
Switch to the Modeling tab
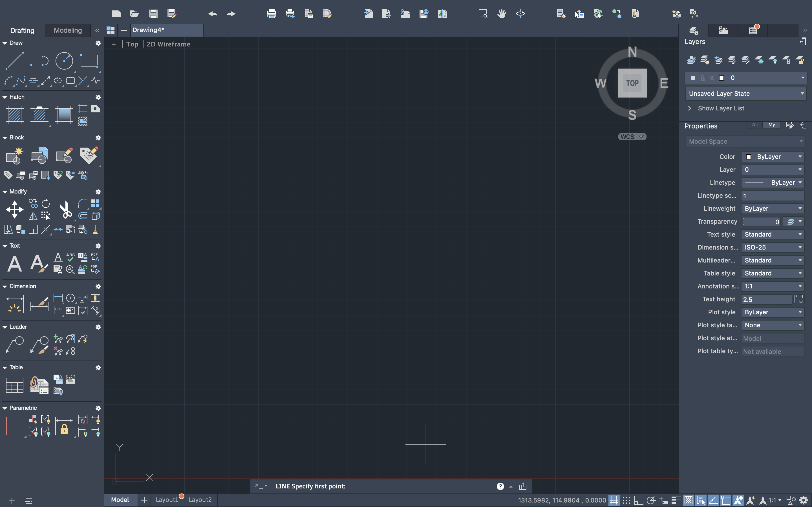(x=67, y=30)
